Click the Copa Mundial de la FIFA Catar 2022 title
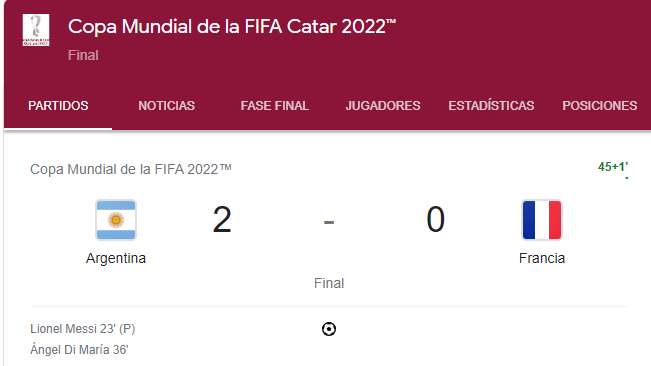 [x=232, y=27]
